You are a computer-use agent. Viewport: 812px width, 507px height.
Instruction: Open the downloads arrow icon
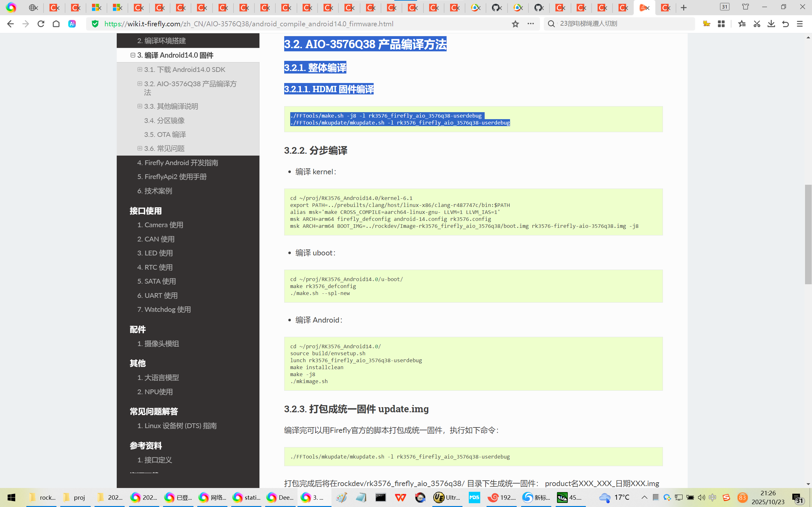(771, 24)
